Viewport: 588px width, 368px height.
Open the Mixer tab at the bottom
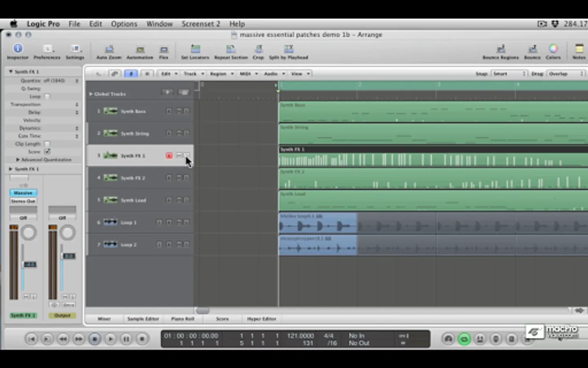pyautogui.click(x=104, y=319)
